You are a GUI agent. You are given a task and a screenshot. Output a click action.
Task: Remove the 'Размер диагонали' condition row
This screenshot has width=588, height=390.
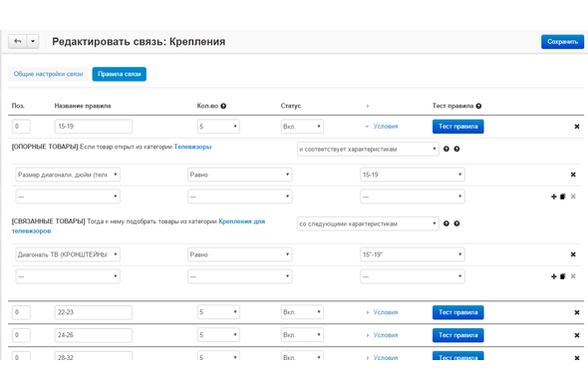(573, 175)
